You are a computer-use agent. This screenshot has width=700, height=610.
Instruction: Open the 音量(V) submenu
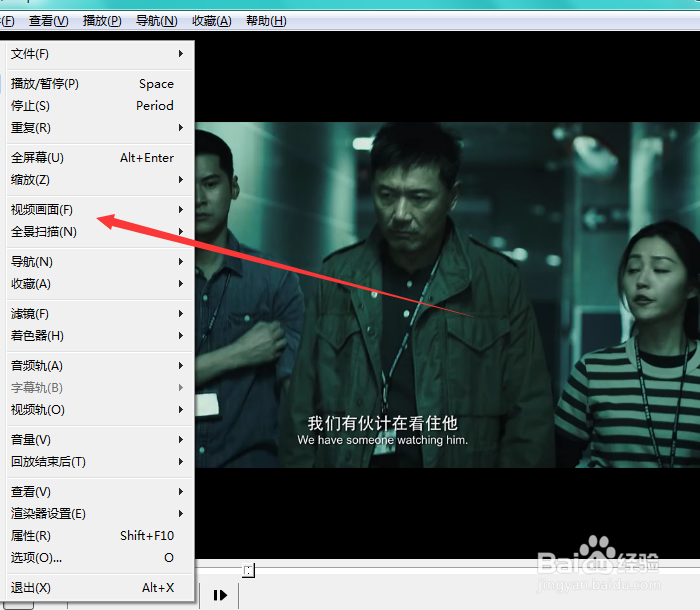[100, 440]
